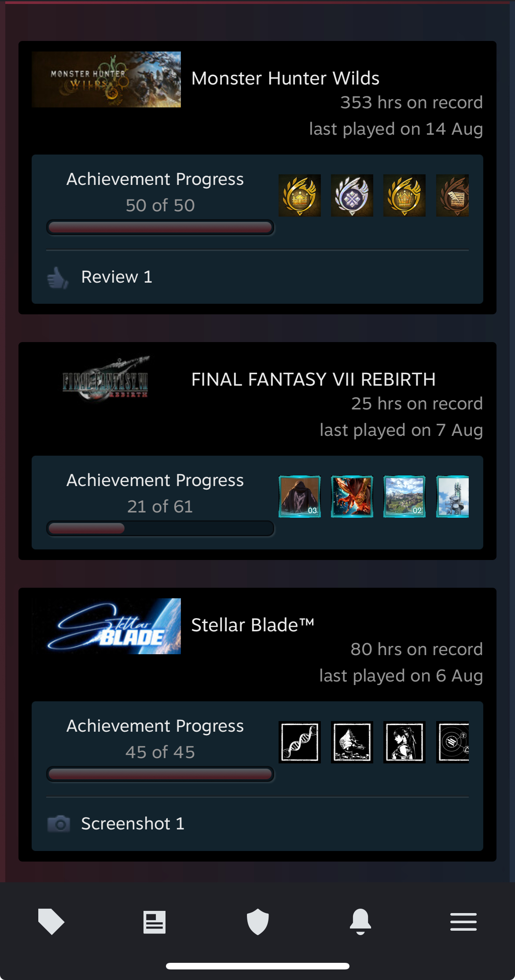
Task: Open the hooded figure 03 achievement
Action: [300, 497]
